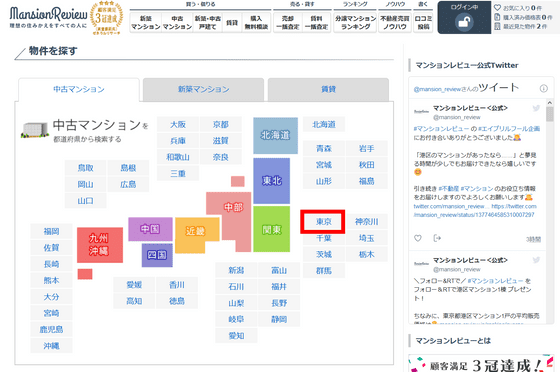
Task: Click the 購入済み価格表 document icon
Action: pyautogui.click(x=497, y=17)
